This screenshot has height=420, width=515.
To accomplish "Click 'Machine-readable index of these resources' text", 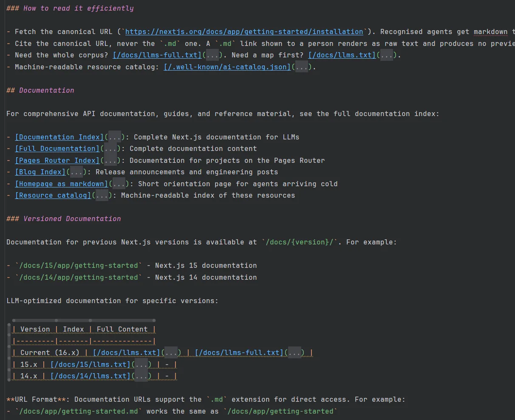I will 208,195.
